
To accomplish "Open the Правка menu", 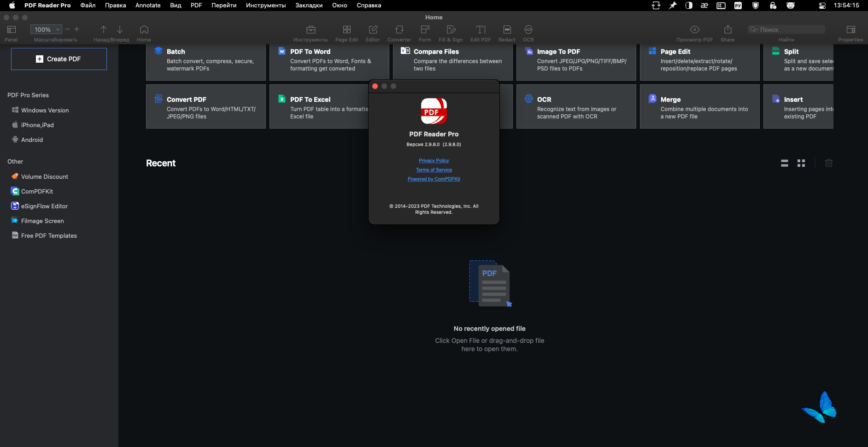I will coord(116,6).
